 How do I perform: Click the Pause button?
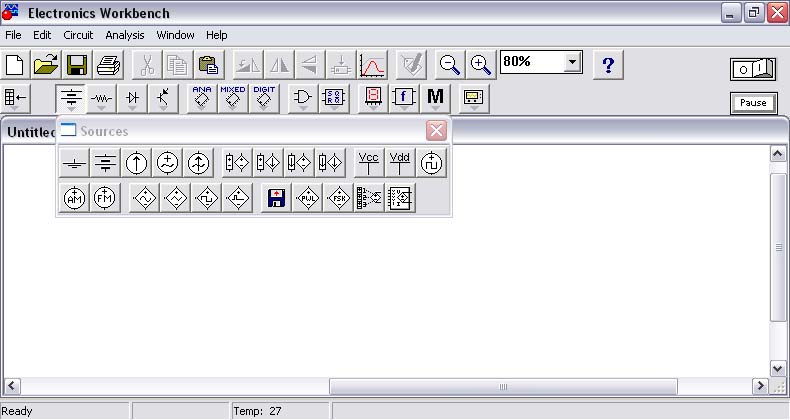(x=753, y=103)
